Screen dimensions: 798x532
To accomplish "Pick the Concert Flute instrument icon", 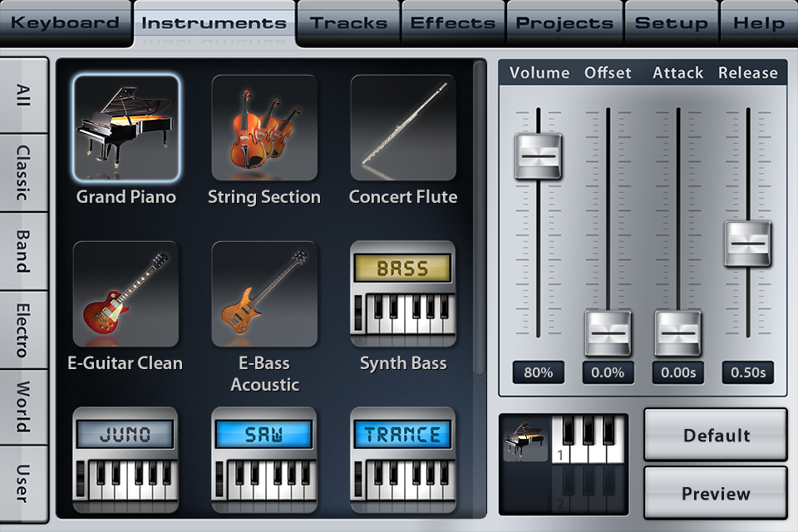I will 403,128.
